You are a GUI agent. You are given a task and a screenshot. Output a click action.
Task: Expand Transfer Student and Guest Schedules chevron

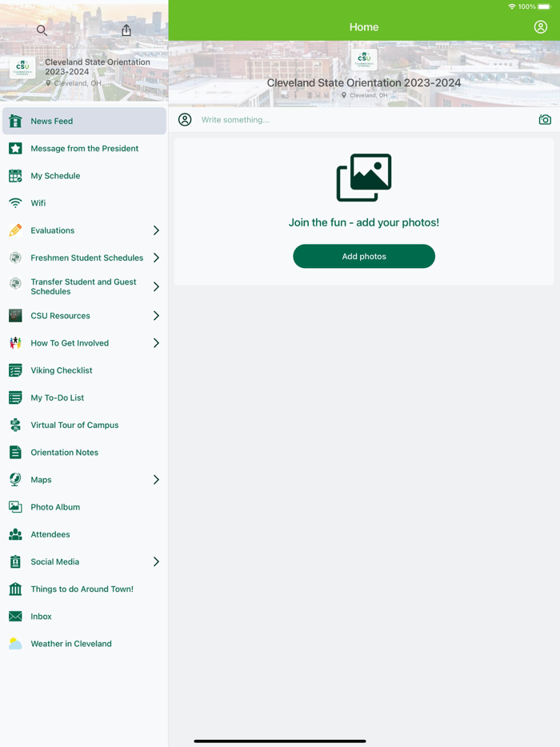(156, 286)
